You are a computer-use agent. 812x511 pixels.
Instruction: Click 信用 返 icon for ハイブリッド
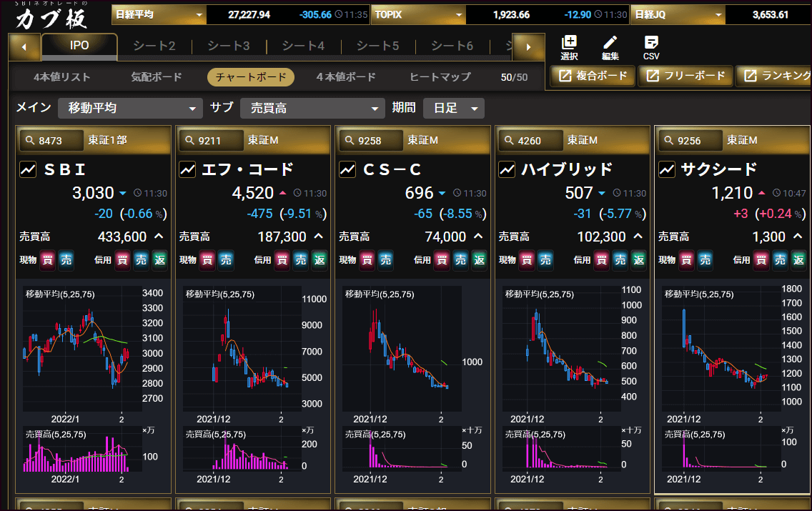pos(639,260)
